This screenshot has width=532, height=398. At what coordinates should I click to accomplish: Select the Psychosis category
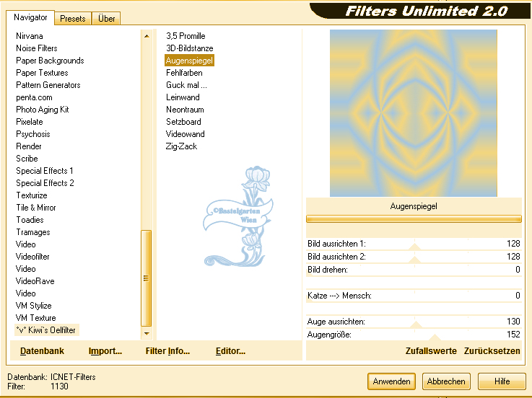coord(33,134)
